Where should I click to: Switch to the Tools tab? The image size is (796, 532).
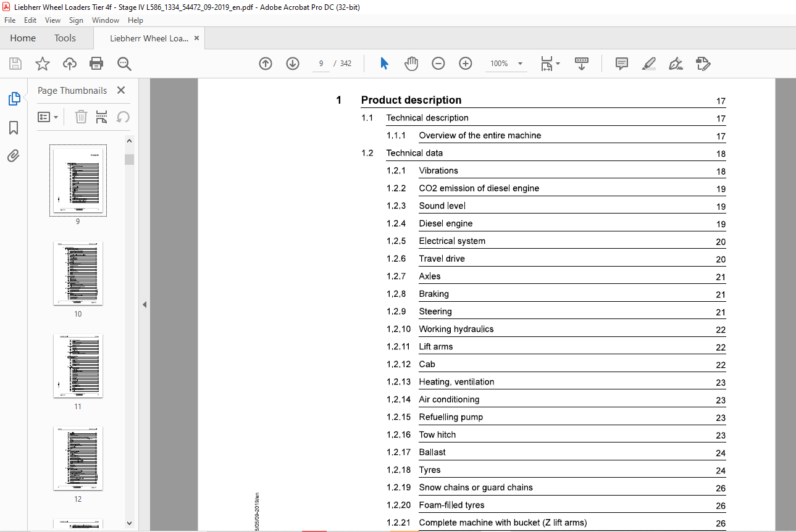click(x=65, y=38)
